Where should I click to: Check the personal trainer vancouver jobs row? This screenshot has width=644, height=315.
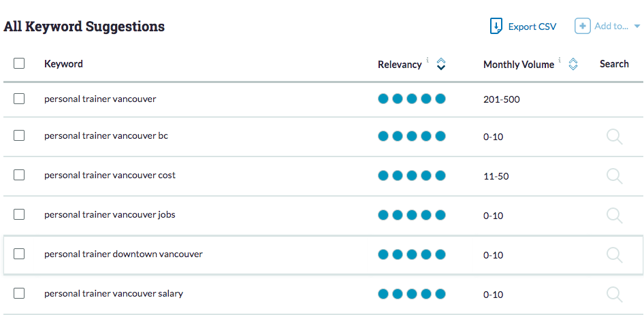19,214
